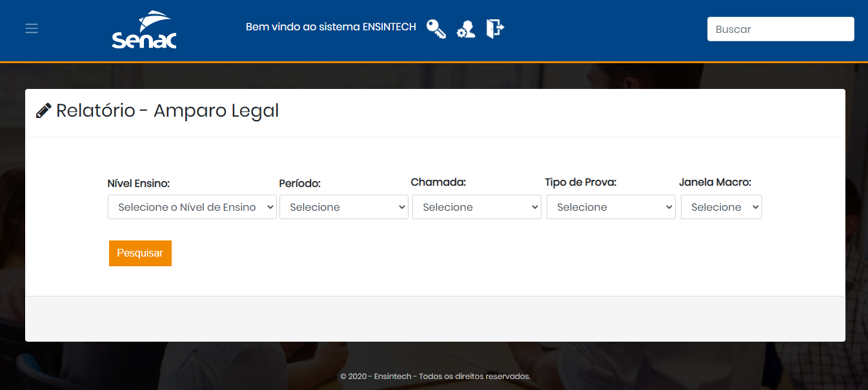
Task: Open the Período dropdown
Action: point(344,207)
